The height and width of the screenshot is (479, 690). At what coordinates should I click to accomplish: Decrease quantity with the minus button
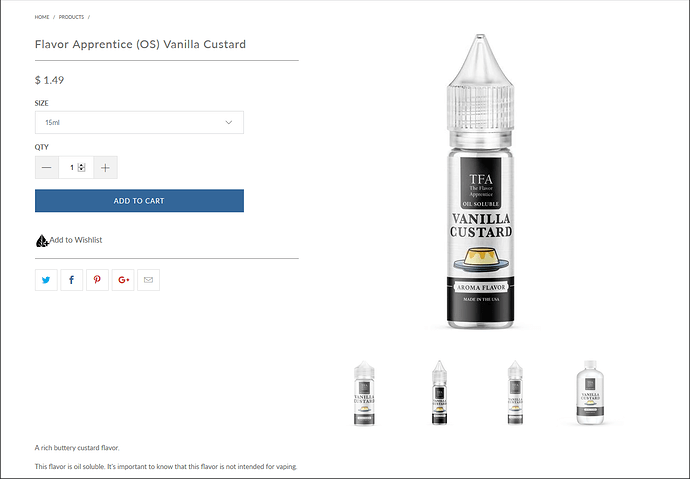[x=47, y=168]
